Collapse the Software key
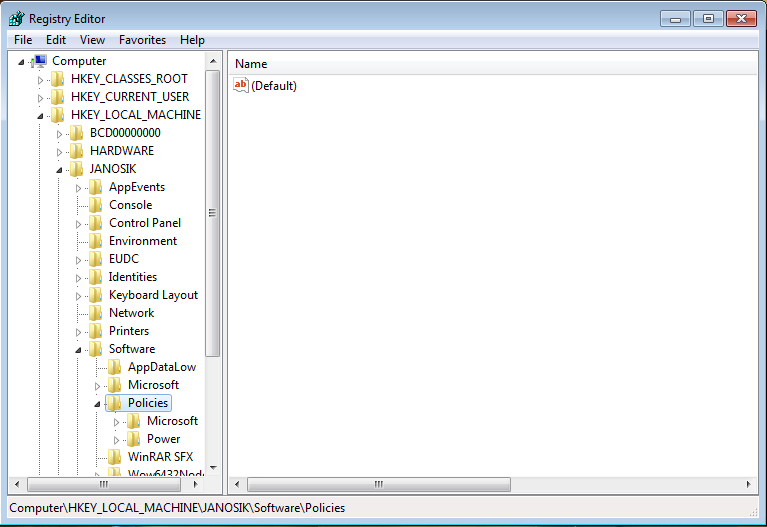This screenshot has width=767, height=527. 79,350
